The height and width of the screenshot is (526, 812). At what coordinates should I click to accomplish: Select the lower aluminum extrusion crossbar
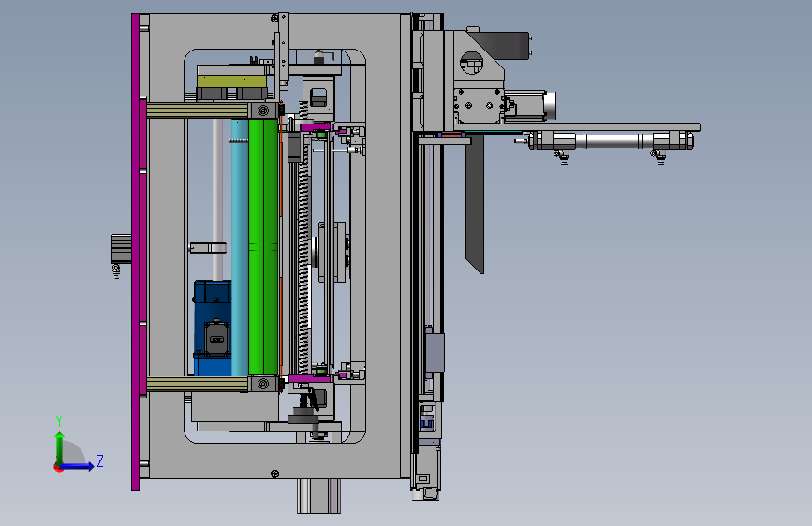coord(198,384)
